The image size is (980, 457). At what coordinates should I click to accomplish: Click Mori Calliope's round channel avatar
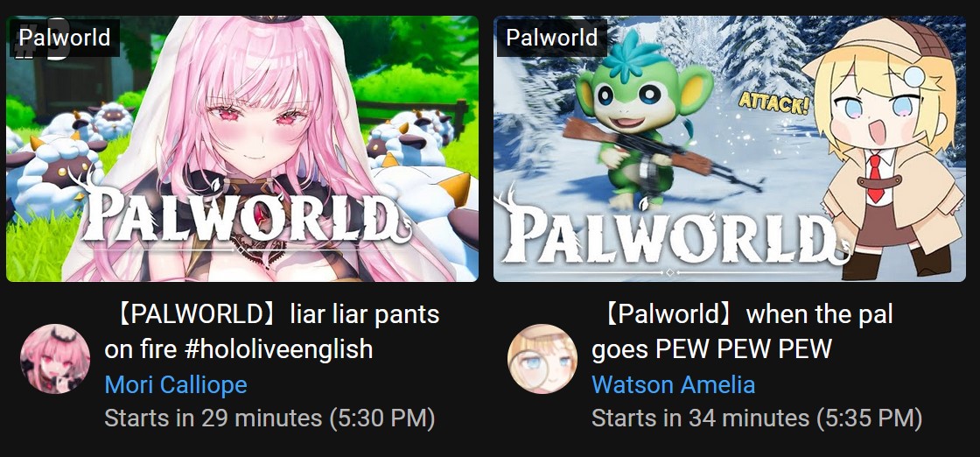coord(55,359)
